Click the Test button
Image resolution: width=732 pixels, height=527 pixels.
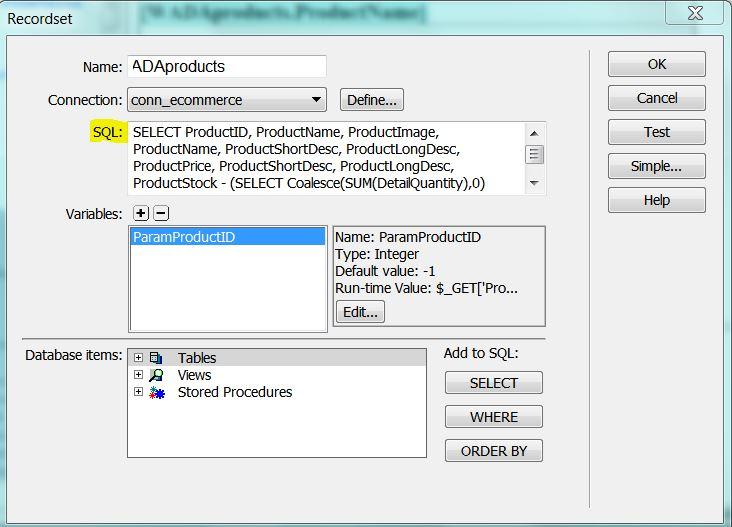656,132
